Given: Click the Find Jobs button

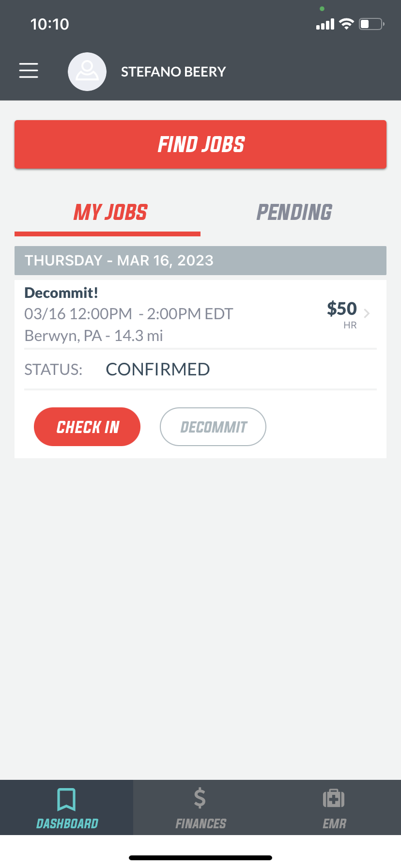Looking at the screenshot, I should 200,144.
